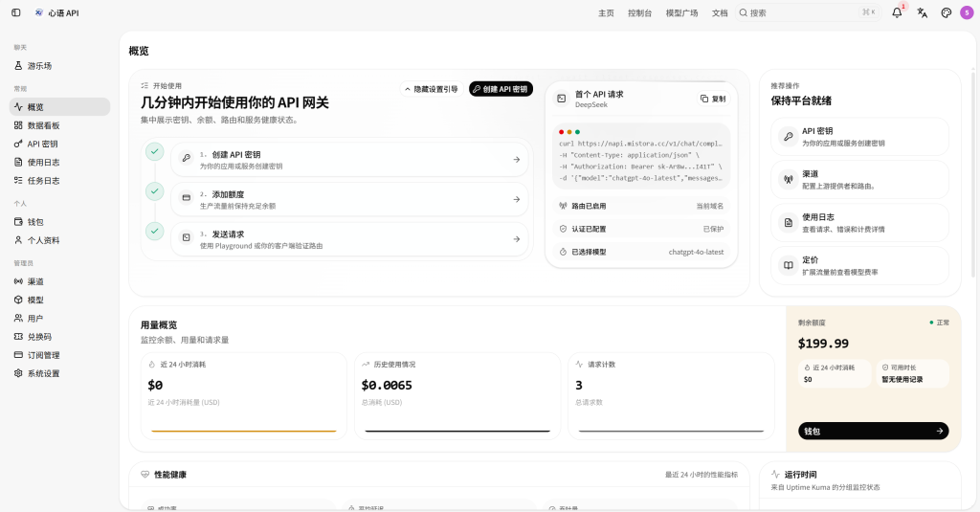
Task: Click the terminal icon in step 发送请求
Action: point(187,237)
